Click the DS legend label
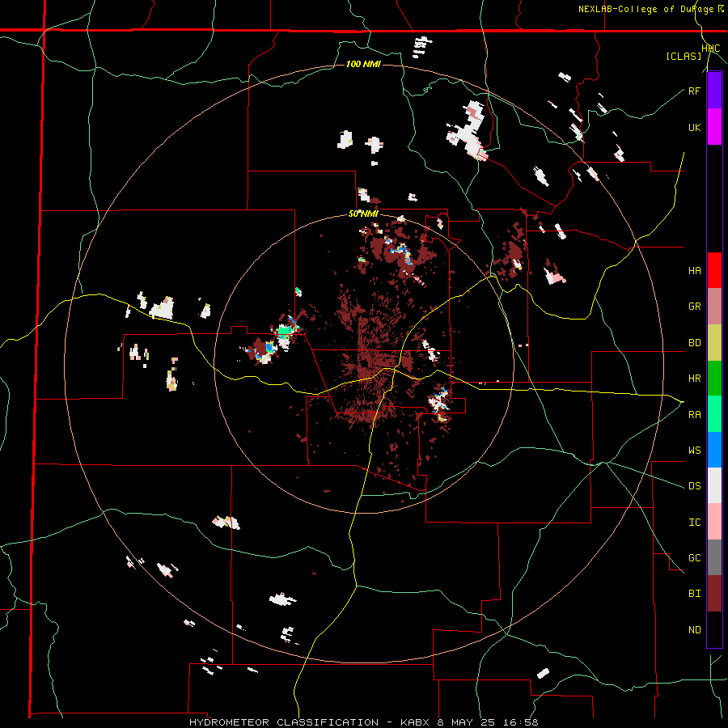The image size is (728, 728). point(694,486)
